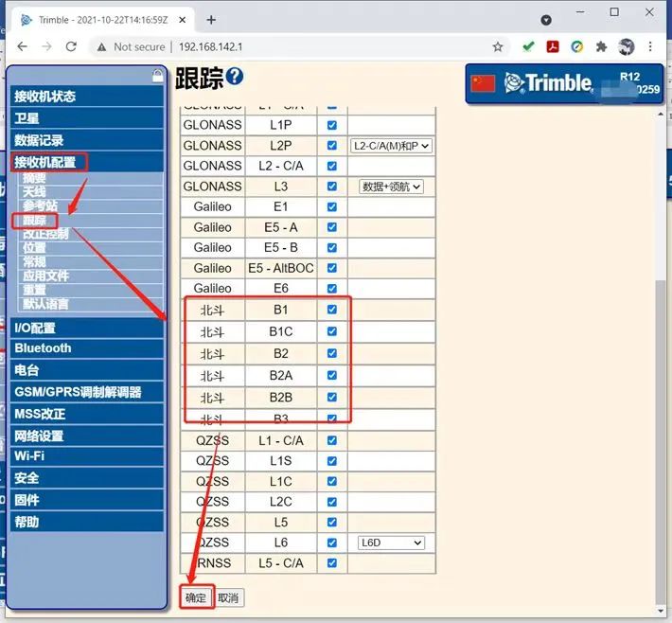Open 数据记录 menu
Image resolution: width=672 pixels, height=623 pixels.
pyautogui.click(x=87, y=140)
